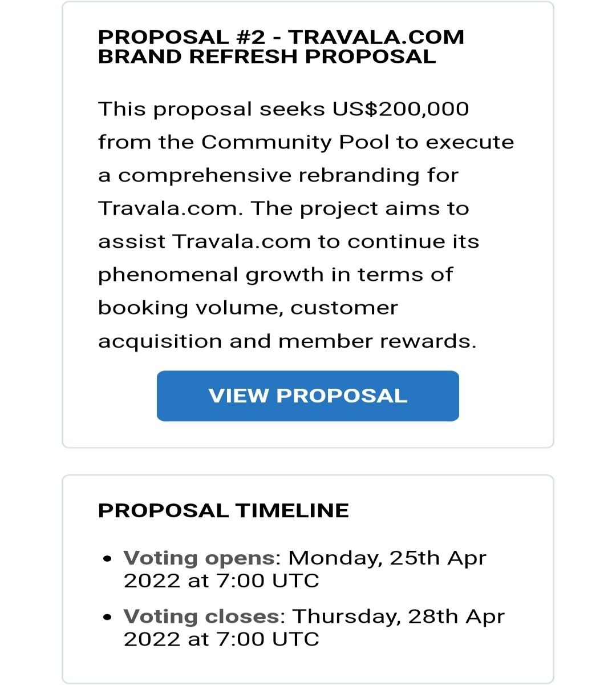The height and width of the screenshot is (685, 616).
Task: Select the 'Monday, 25th Apr' date text
Action: [x=387, y=558]
